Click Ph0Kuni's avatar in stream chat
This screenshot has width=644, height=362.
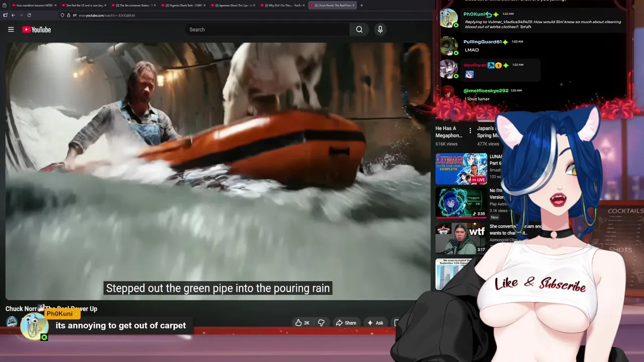pyautogui.click(x=448, y=19)
